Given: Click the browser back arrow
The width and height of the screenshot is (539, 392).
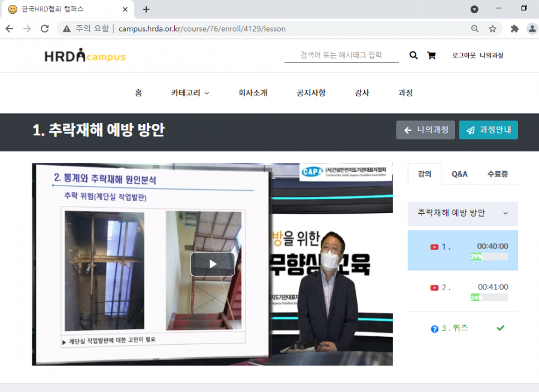Looking at the screenshot, I should tap(10, 29).
